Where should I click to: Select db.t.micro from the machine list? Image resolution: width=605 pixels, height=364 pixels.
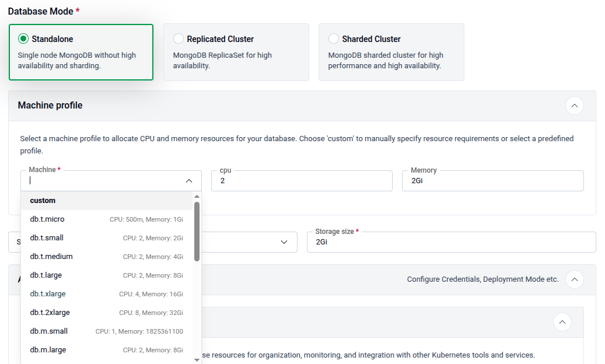point(48,219)
